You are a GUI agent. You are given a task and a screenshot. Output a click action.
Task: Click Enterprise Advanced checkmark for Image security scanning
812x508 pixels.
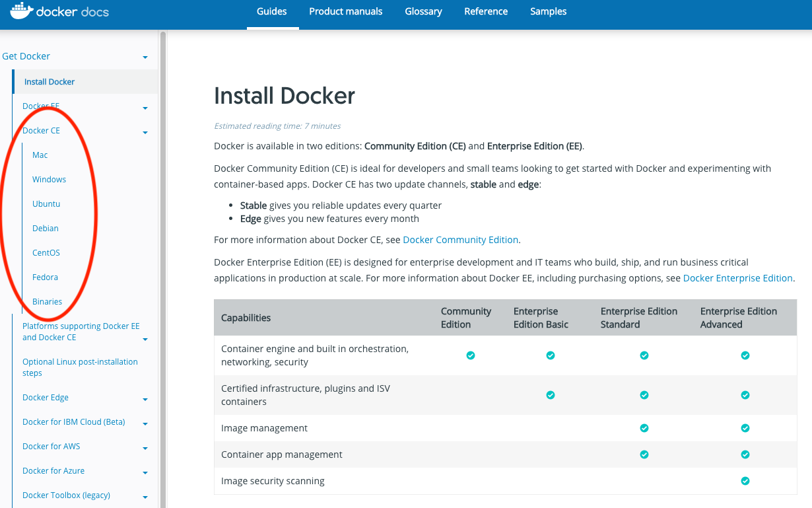coord(745,481)
